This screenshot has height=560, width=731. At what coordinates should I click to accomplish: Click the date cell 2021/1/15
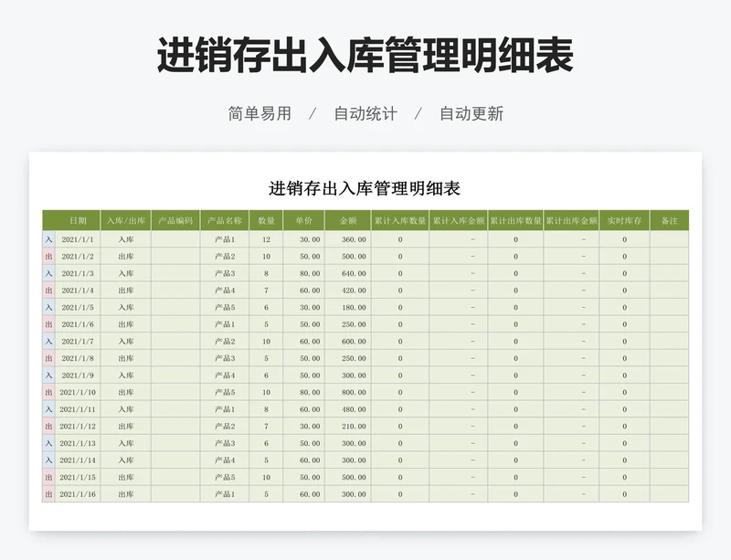pos(78,478)
